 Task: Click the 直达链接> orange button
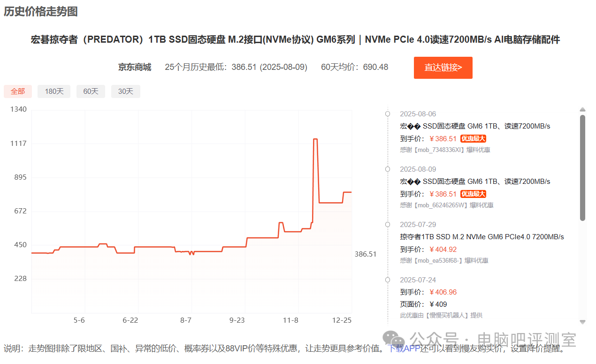(443, 68)
